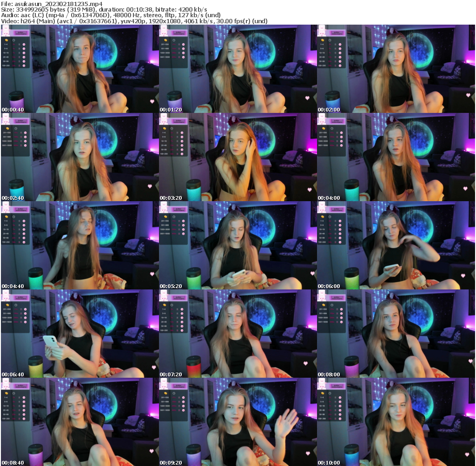Toggle the grey indicator on the 100-200 row
Viewport: 476px width, 466px height.
19,66
